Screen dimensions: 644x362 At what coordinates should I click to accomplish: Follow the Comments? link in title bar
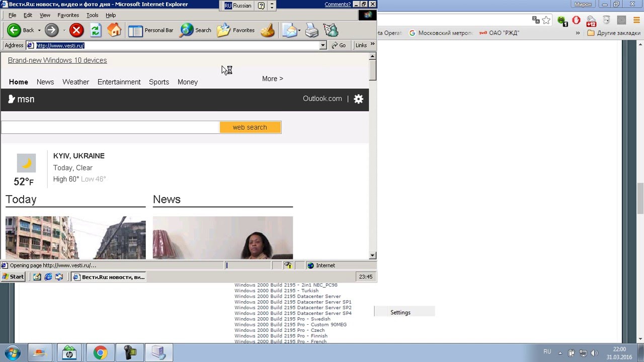338,4
